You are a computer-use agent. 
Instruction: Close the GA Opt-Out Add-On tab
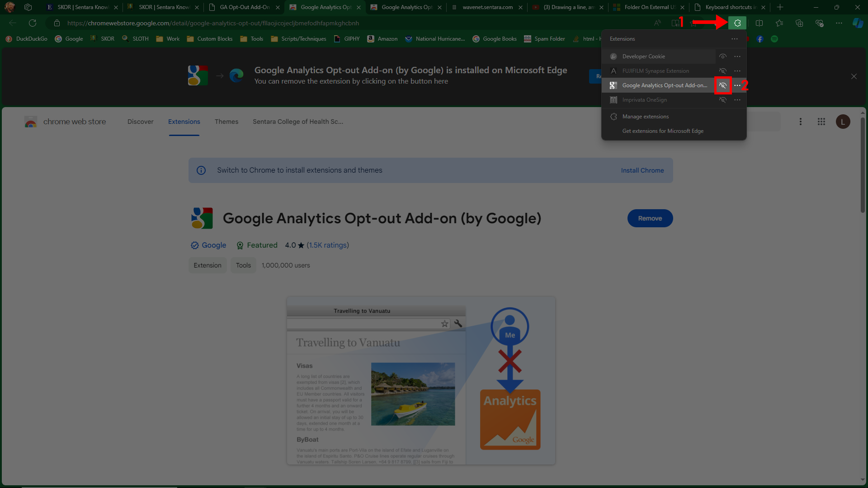tap(278, 7)
